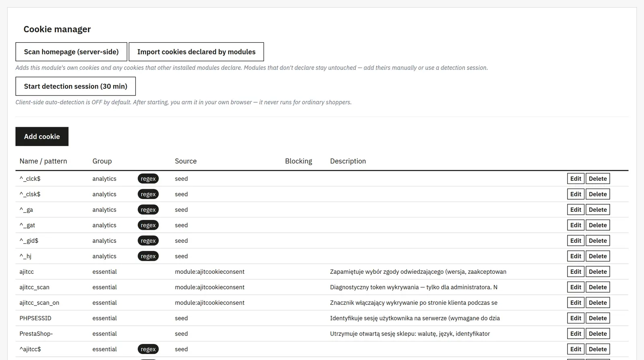The width and height of the screenshot is (644, 360).
Task: Edit the PHPSESSID cookie
Action: (x=576, y=318)
